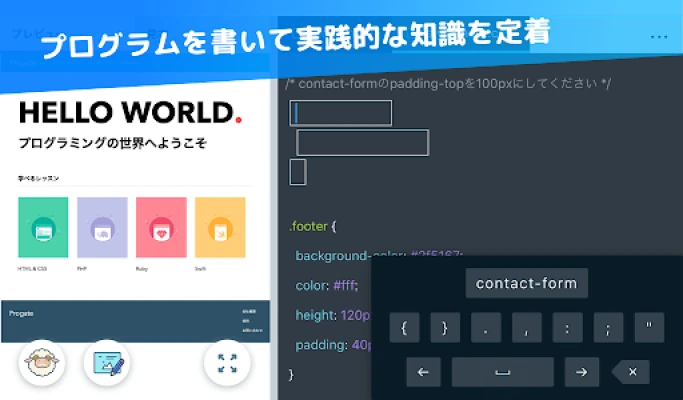Viewport: 683px width, 400px height.
Task: Tap the sheep character button
Action: click(x=41, y=363)
